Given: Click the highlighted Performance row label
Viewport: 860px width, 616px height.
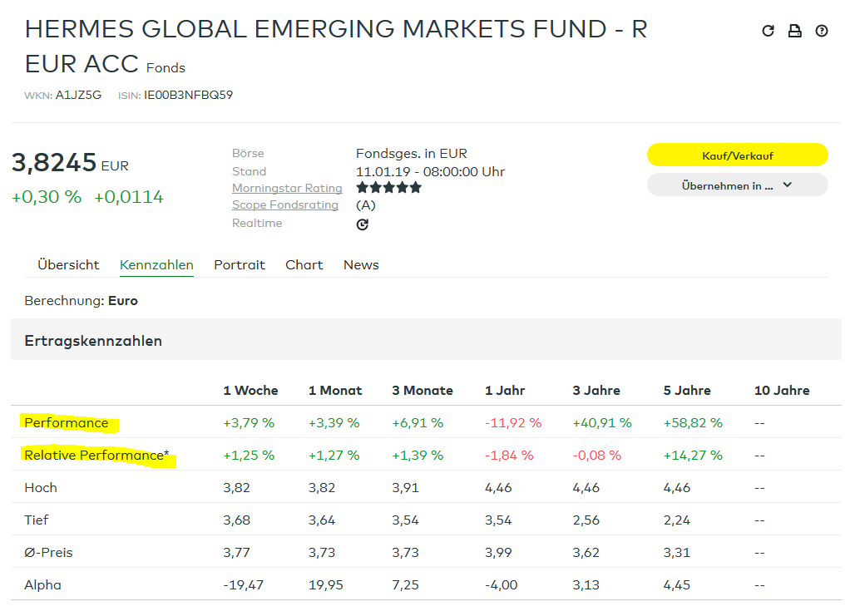Looking at the screenshot, I should (x=67, y=423).
